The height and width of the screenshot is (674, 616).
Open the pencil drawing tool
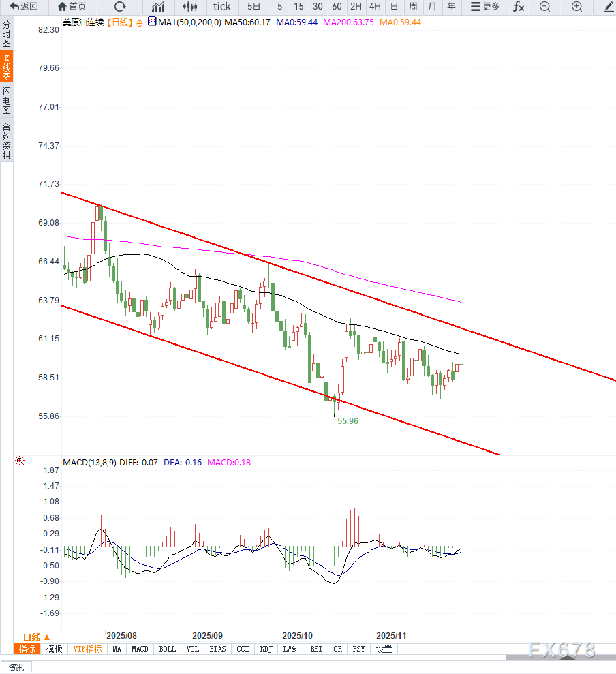tap(608, 7)
